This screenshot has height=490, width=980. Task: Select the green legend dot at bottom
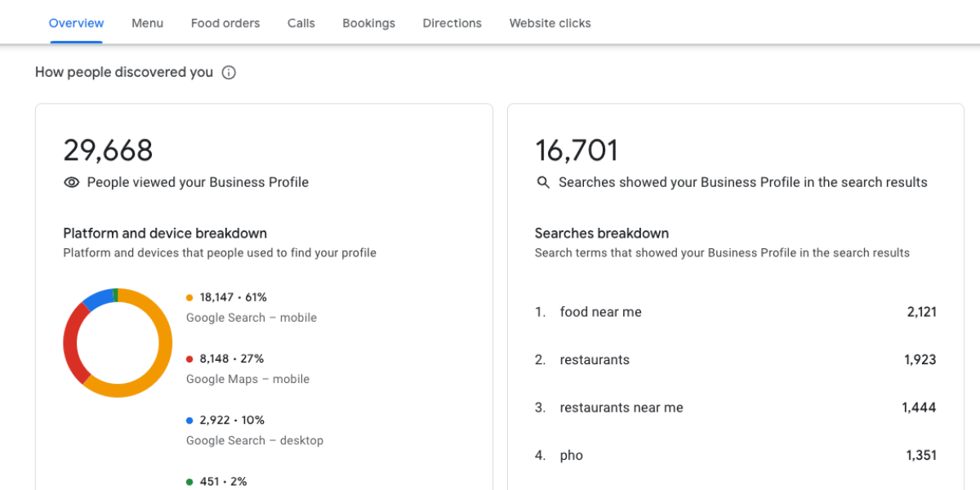coord(189,481)
